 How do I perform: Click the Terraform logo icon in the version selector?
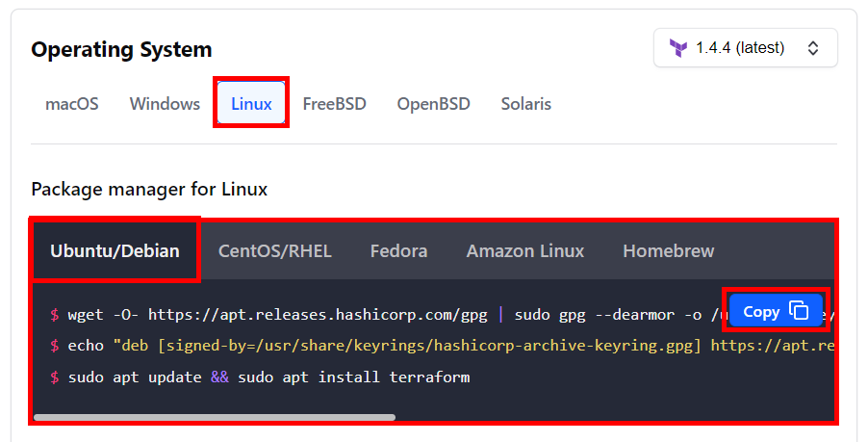pyautogui.click(x=678, y=48)
